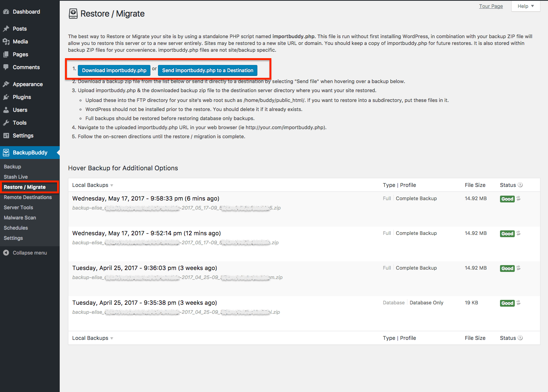Click the Good status badge for 9:36:03 pm backup

[x=507, y=269]
